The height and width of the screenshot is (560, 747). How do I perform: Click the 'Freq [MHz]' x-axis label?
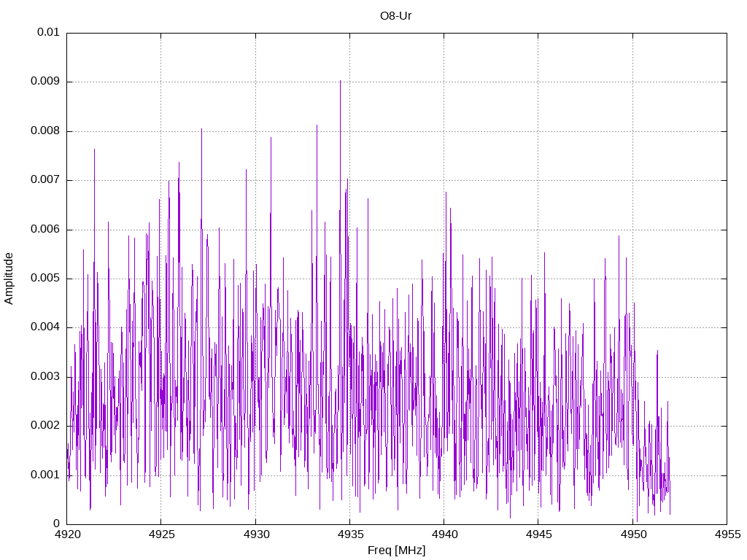click(x=396, y=551)
